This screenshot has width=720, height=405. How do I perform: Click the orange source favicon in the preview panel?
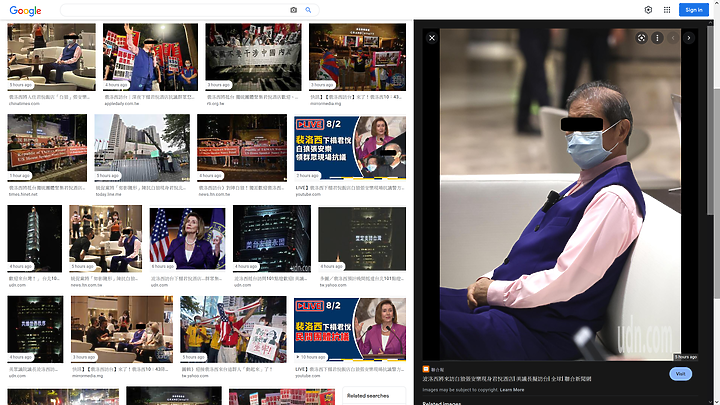coord(426,369)
